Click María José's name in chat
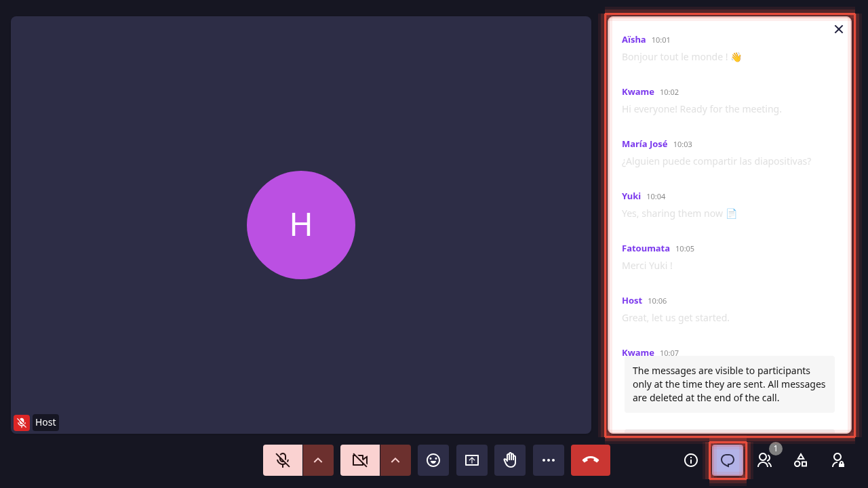 click(645, 144)
